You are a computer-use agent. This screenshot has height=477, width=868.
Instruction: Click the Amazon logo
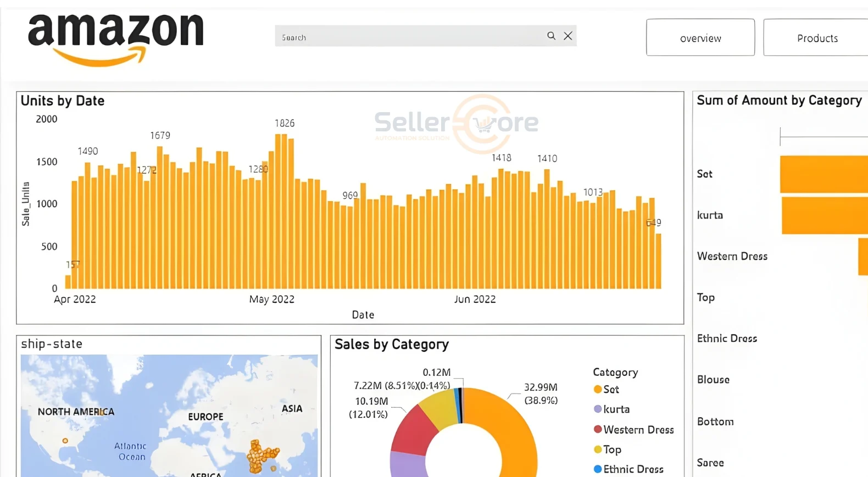coord(115,40)
